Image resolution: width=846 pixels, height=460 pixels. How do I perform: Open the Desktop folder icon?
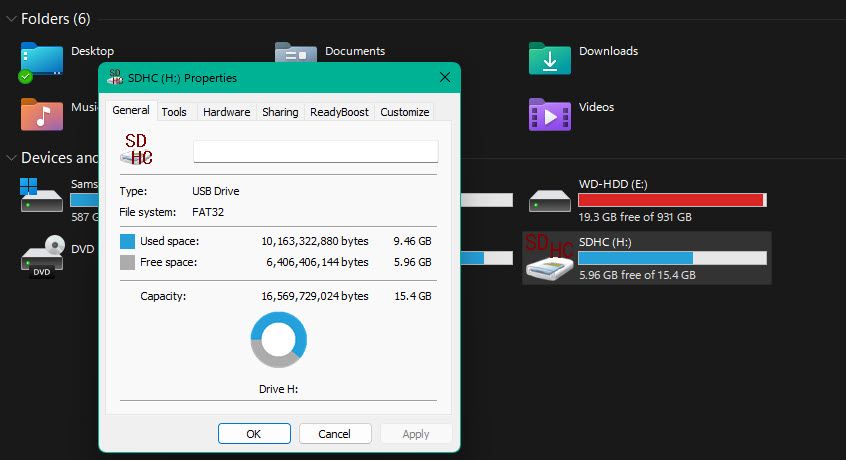point(42,60)
